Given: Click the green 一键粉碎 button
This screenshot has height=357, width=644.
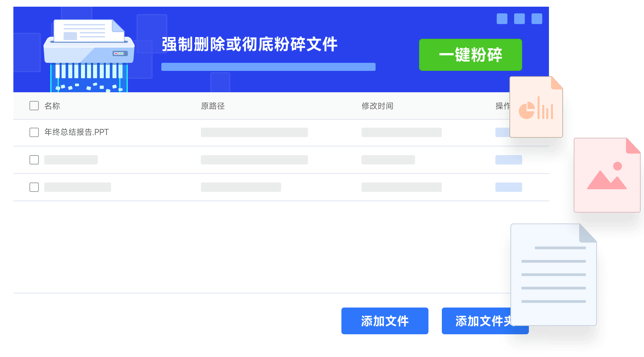Looking at the screenshot, I should pyautogui.click(x=470, y=55).
